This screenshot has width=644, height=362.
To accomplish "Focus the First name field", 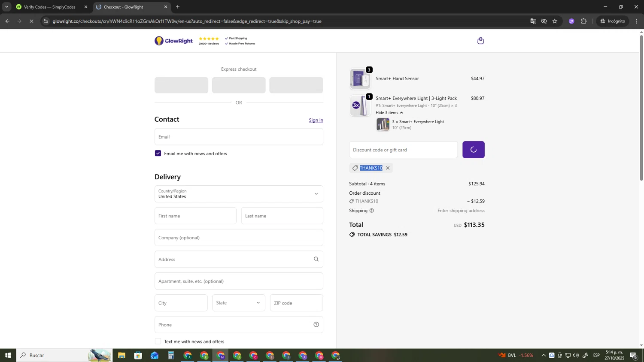I will click(195, 216).
